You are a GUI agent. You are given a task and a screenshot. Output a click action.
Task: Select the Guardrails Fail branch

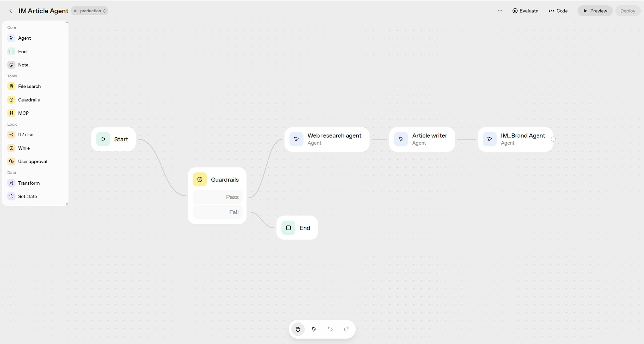point(217,212)
